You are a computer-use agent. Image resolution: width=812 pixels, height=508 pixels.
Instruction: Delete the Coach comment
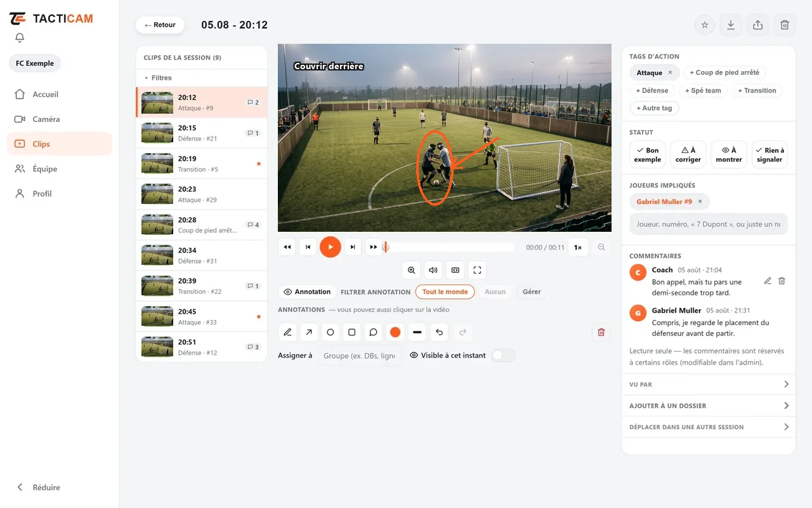point(782,281)
